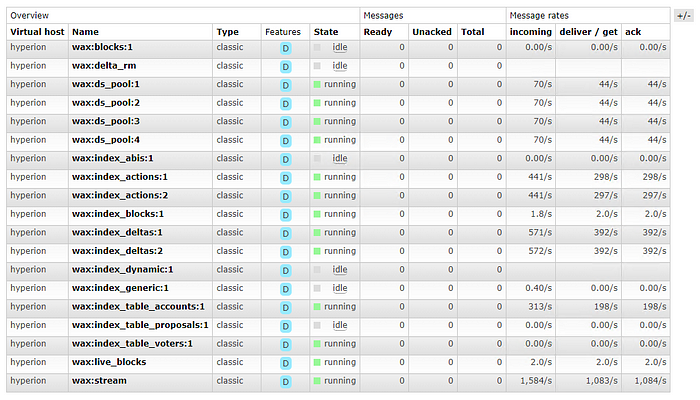
Task: Open the wax:index_actions:2 queue
Action: point(120,196)
